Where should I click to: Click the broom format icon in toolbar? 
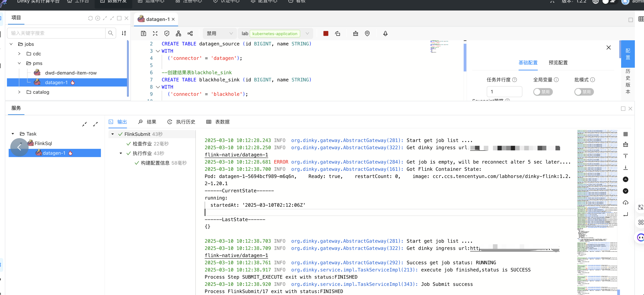pyautogui.click(x=355, y=34)
